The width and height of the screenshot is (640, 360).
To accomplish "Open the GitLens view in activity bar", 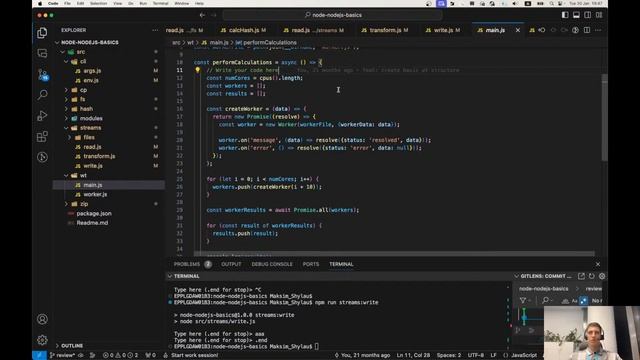I will pyautogui.click(x=42, y=157).
